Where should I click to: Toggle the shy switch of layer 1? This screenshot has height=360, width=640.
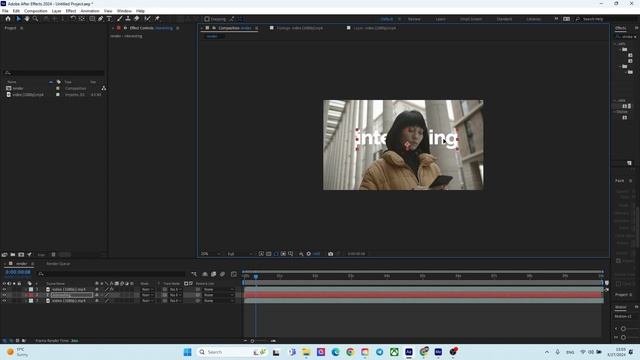[x=97, y=289]
